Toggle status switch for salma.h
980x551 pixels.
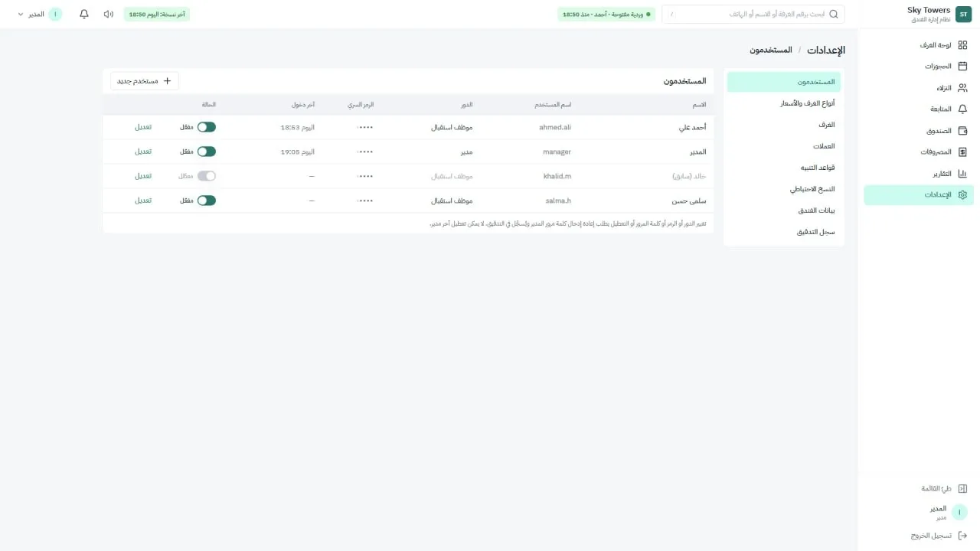tap(207, 201)
